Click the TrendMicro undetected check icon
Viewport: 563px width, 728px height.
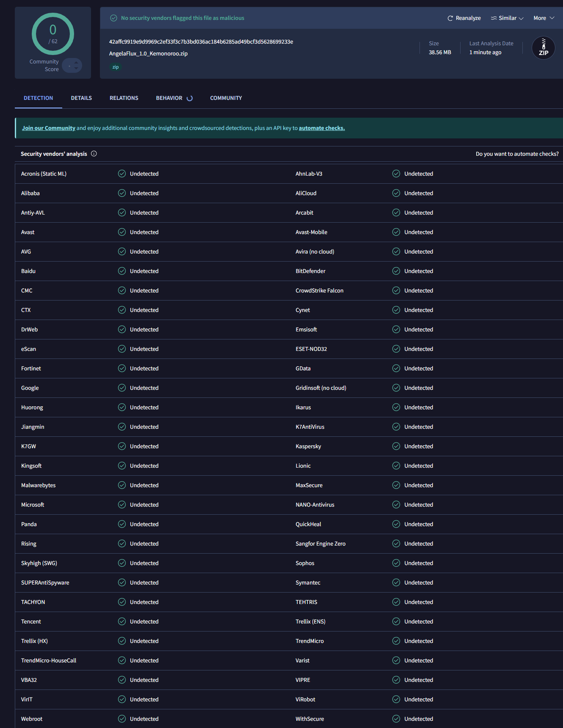(x=396, y=641)
